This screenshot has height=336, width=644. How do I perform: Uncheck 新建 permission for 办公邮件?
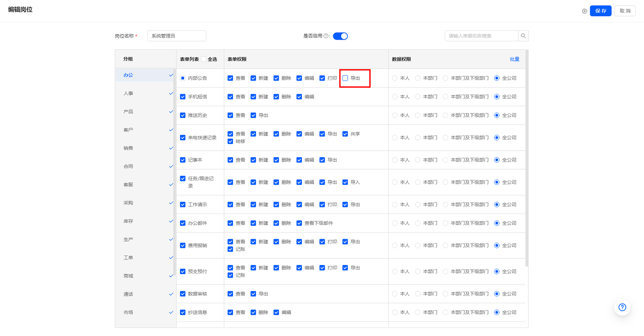point(253,223)
